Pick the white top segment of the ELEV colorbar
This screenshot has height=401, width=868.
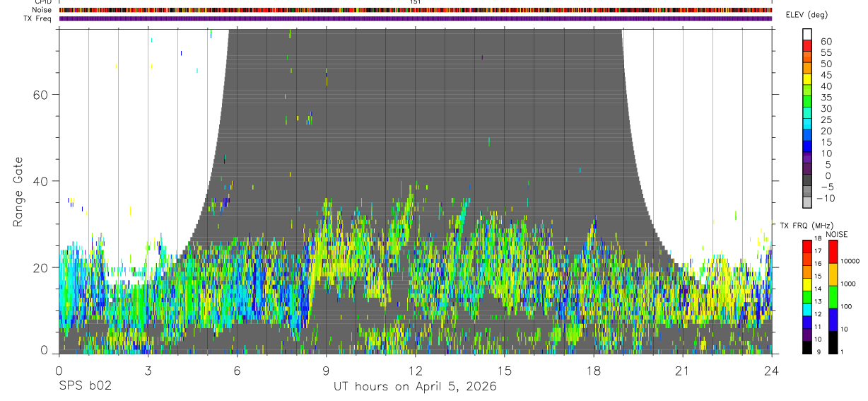point(807,35)
